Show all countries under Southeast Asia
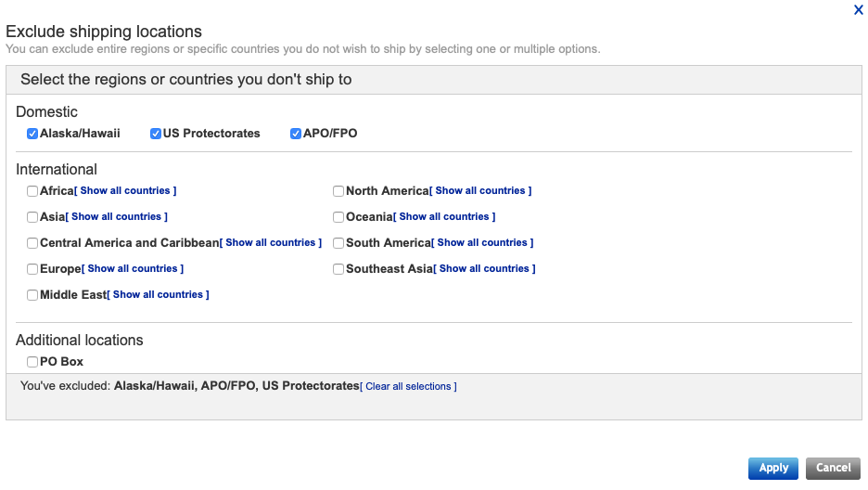The height and width of the screenshot is (490, 868). click(484, 269)
